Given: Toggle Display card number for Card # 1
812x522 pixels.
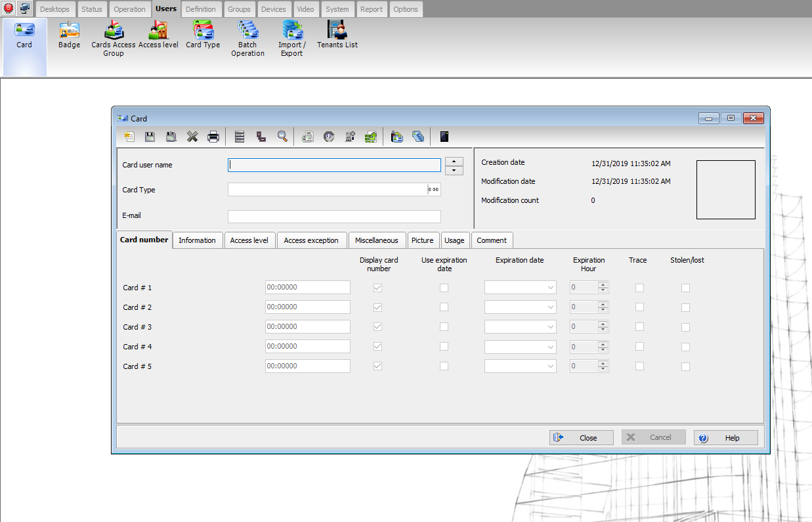Looking at the screenshot, I should tap(378, 288).
